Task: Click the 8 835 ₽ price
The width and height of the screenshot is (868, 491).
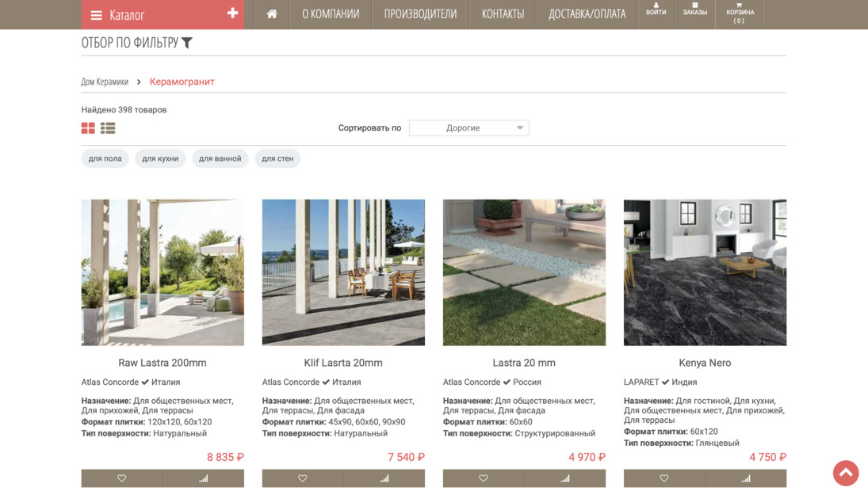Action: (x=225, y=457)
